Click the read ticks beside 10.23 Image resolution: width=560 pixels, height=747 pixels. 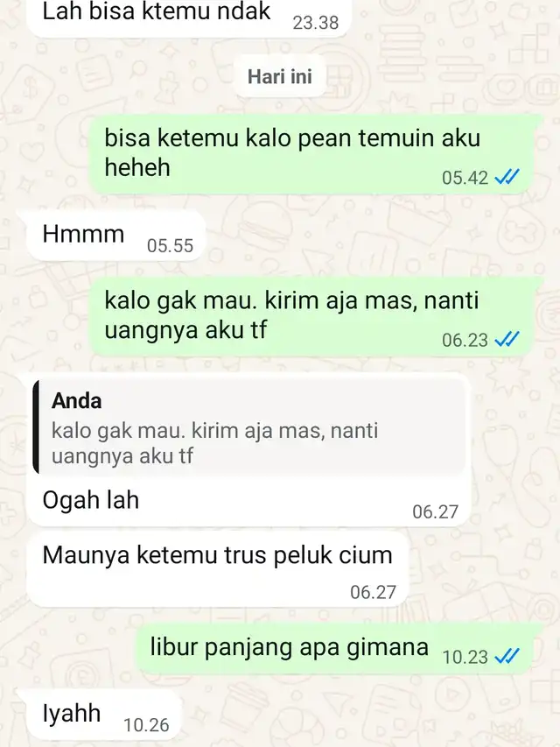(507, 657)
